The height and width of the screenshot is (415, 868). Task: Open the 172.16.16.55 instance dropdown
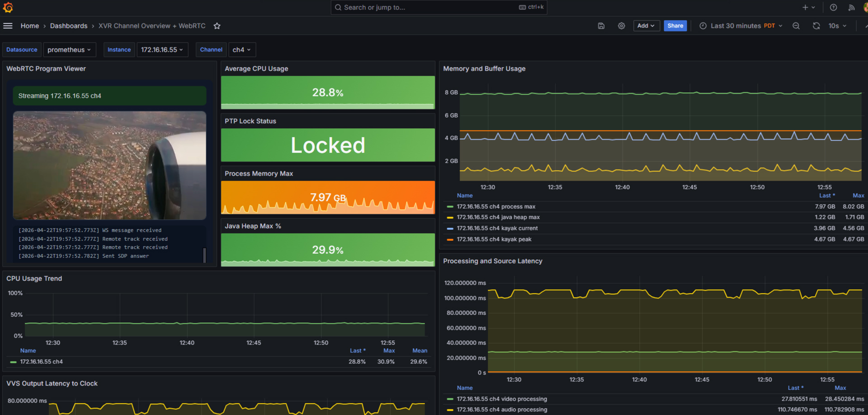click(x=162, y=50)
